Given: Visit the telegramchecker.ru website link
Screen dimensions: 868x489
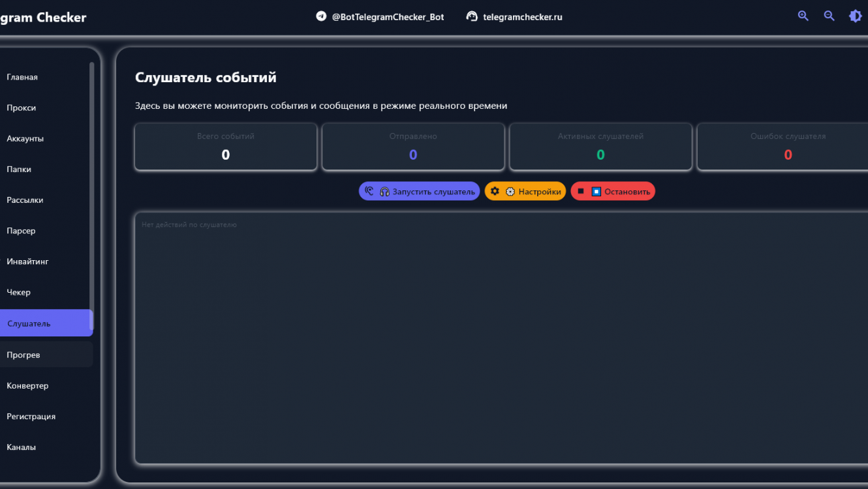Looking at the screenshot, I should click(x=522, y=17).
